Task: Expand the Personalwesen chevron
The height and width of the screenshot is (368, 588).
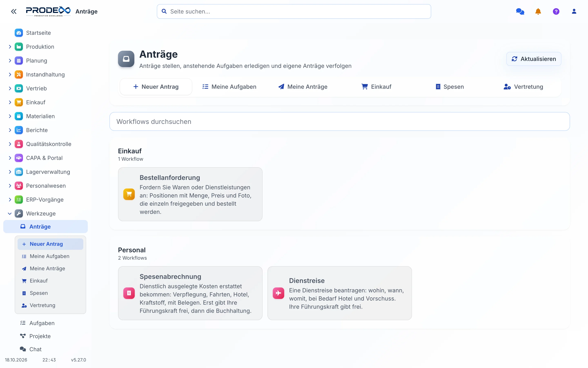Action: click(10, 186)
